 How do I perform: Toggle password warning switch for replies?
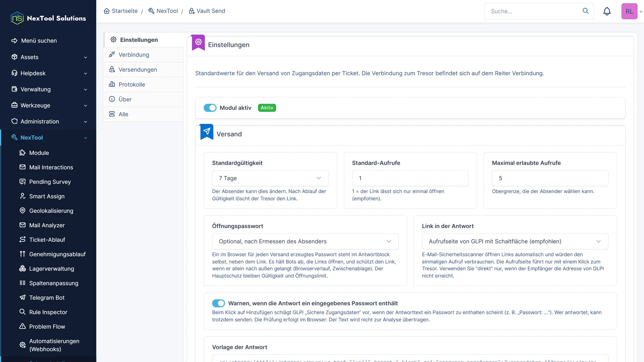pyautogui.click(x=219, y=303)
